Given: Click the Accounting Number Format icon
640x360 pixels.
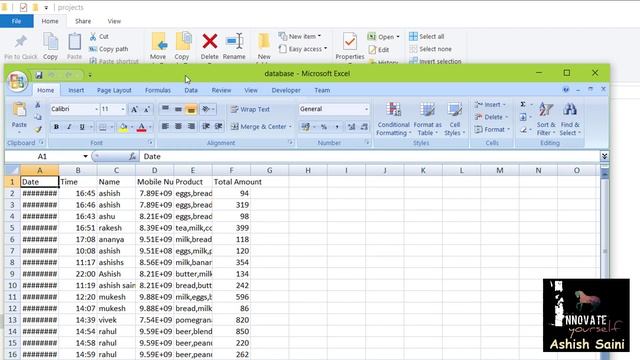Looking at the screenshot, I should [x=306, y=127].
